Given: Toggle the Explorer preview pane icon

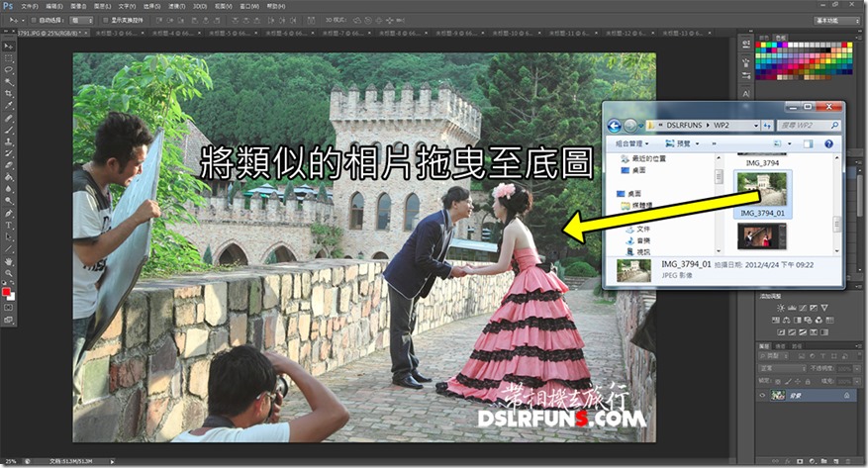Looking at the screenshot, I should coord(811,143).
